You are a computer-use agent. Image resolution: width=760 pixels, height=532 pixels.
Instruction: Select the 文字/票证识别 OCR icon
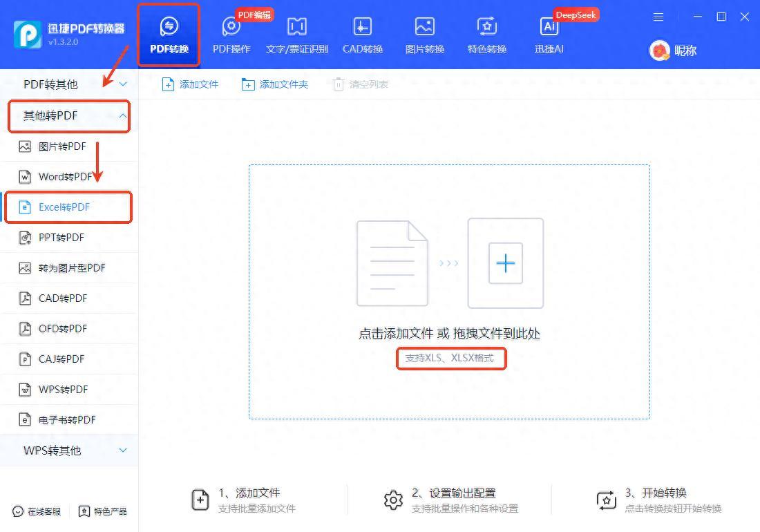click(x=296, y=28)
